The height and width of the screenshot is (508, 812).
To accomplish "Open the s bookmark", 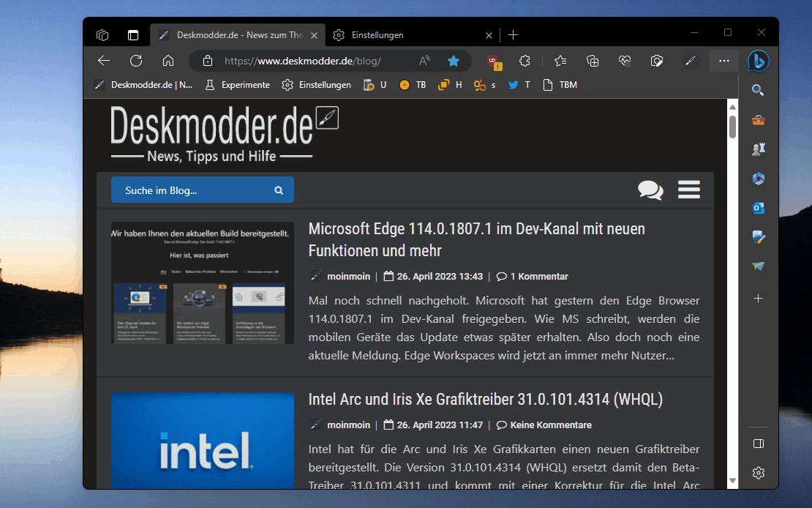I will coord(485,85).
